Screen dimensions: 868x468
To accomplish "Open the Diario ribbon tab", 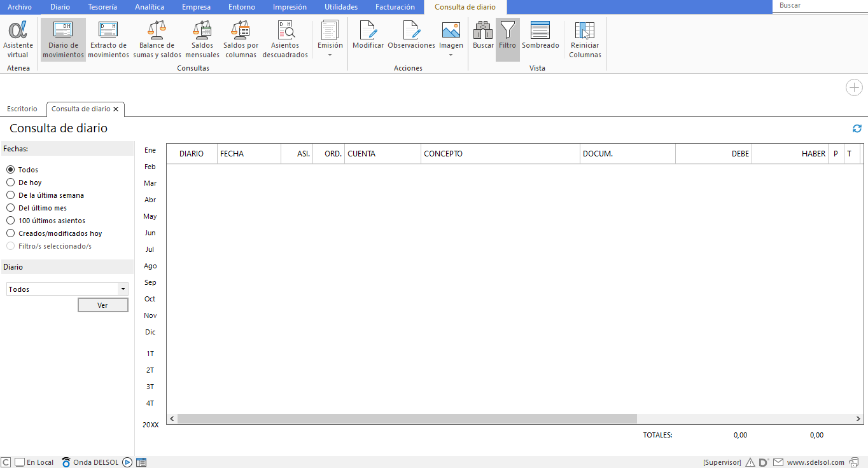I will [60, 7].
